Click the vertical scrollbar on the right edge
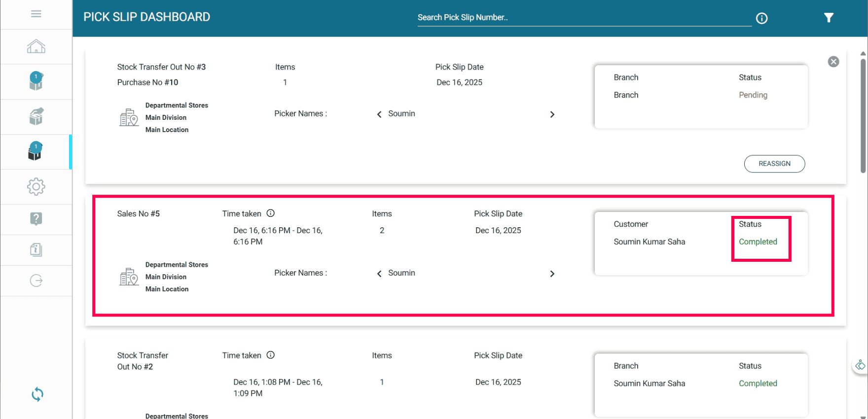The width and height of the screenshot is (868, 419). [x=863, y=116]
